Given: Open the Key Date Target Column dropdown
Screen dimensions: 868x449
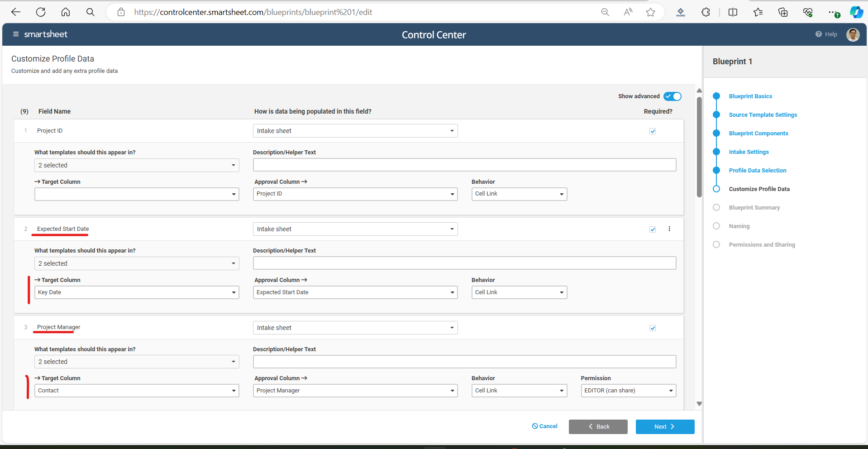Looking at the screenshot, I should 137,292.
